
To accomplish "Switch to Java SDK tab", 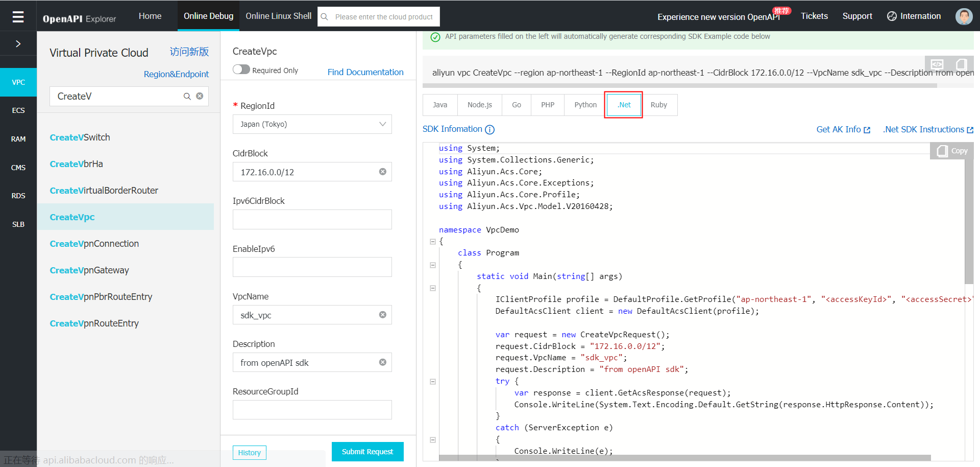I will coord(440,105).
